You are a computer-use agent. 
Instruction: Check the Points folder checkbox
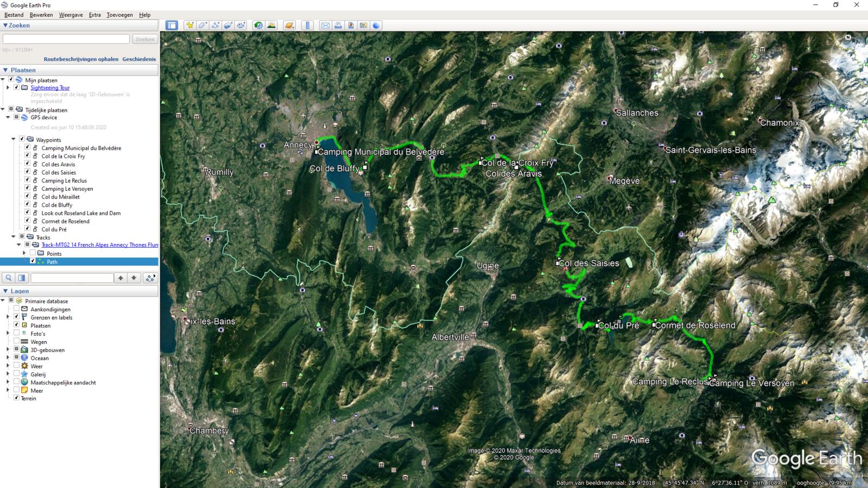coord(33,253)
